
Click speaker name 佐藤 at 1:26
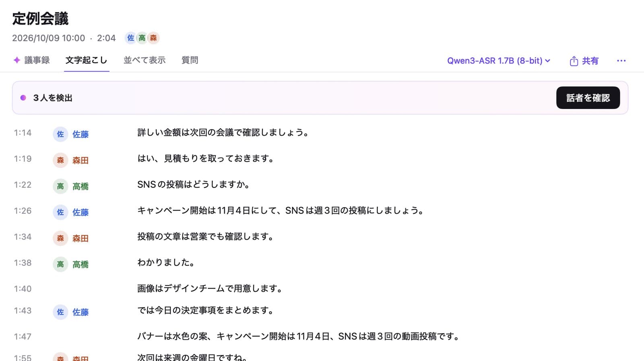(80, 212)
